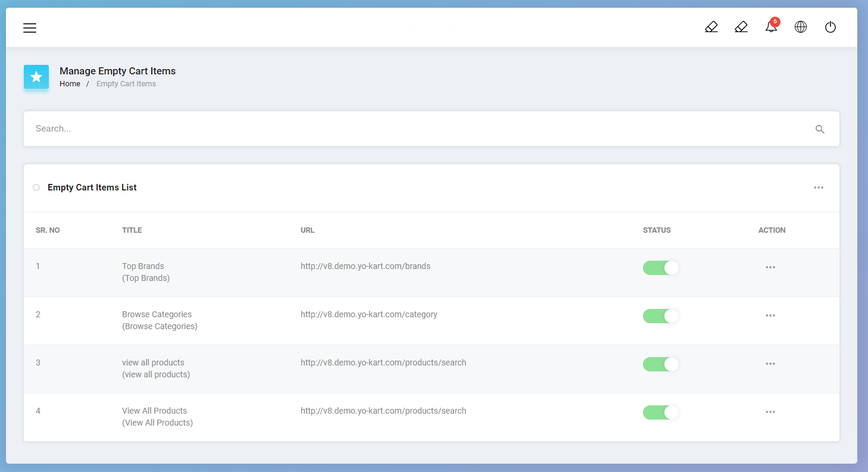Click the circle indicator beside Empty Cart Items List

tap(36, 187)
